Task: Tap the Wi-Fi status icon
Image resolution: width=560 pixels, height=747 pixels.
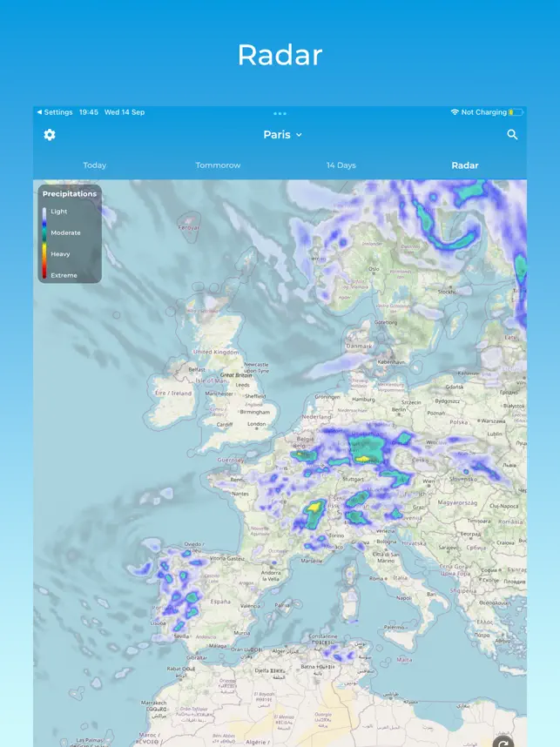Action: 455,112
